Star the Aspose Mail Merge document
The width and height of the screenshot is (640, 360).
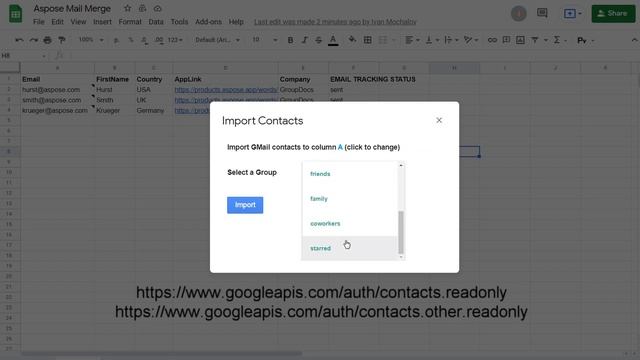pos(127,8)
